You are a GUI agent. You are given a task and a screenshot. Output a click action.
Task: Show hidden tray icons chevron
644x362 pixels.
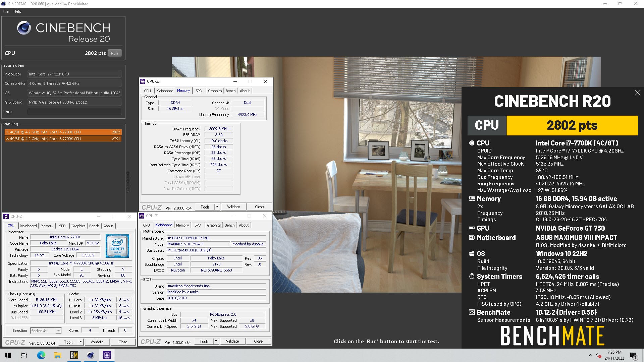point(590,355)
